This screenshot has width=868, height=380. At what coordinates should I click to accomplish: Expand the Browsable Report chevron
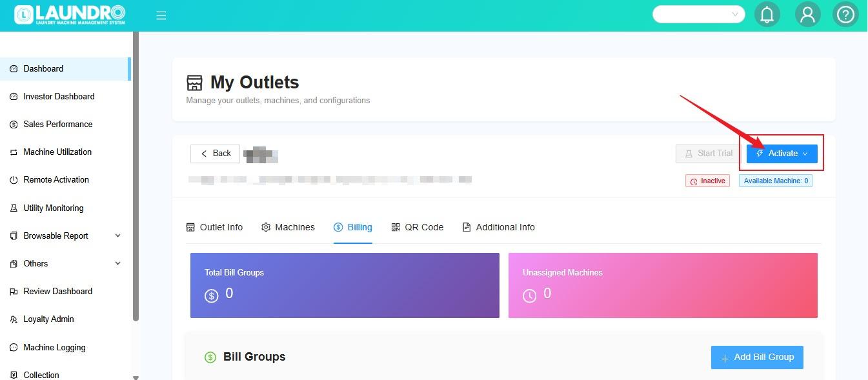click(x=117, y=235)
